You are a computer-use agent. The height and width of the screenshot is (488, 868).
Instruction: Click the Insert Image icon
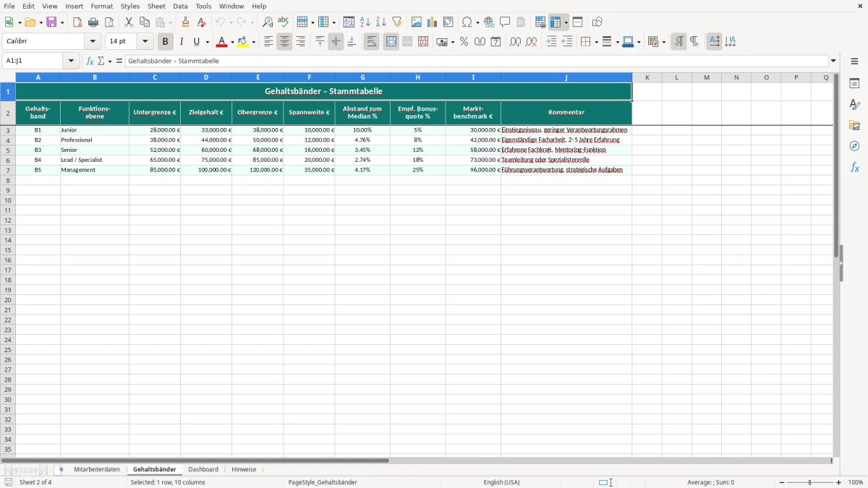[417, 22]
